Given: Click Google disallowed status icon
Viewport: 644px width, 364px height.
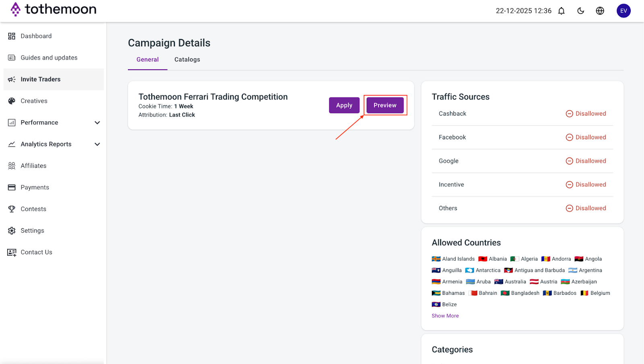Looking at the screenshot, I should tap(569, 161).
